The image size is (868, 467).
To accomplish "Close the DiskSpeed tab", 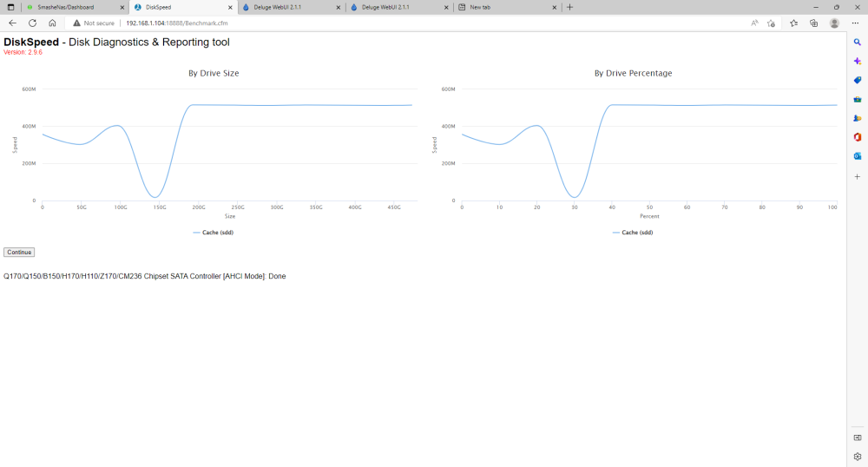I will 230,7.
